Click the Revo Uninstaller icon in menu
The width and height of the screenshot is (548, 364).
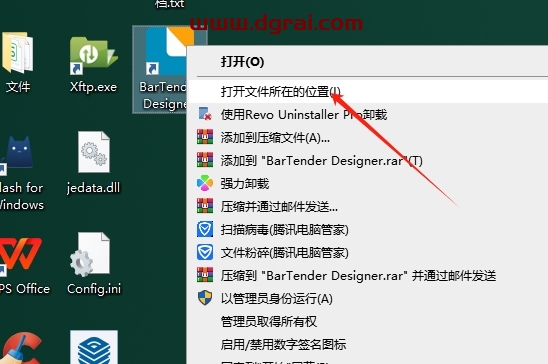coord(205,114)
